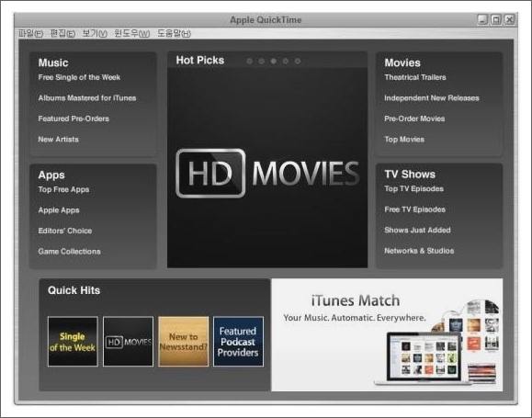
Task: Browse Game Collections
Action: pyautogui.click(x=69, y=252)
